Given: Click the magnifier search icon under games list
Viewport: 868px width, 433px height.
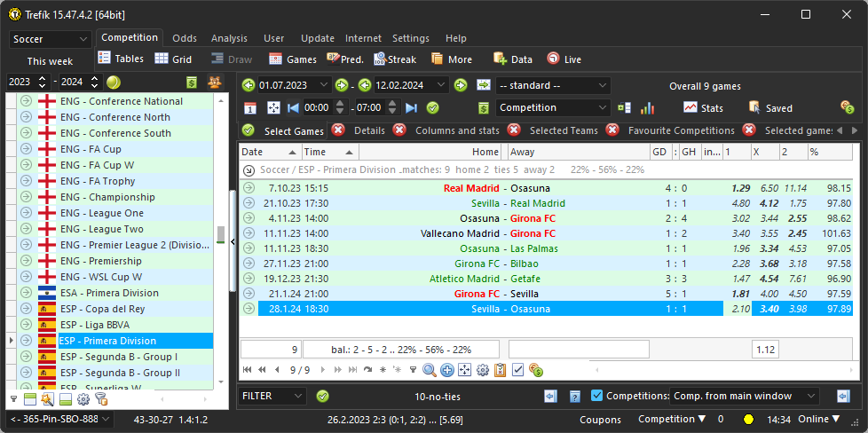Looking at the screenshot, I should [x=430, y=370].
